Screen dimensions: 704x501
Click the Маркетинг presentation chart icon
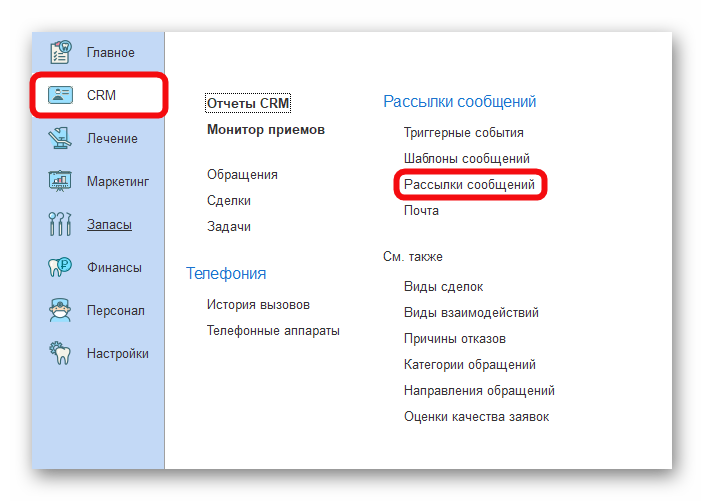pos(60,181)
